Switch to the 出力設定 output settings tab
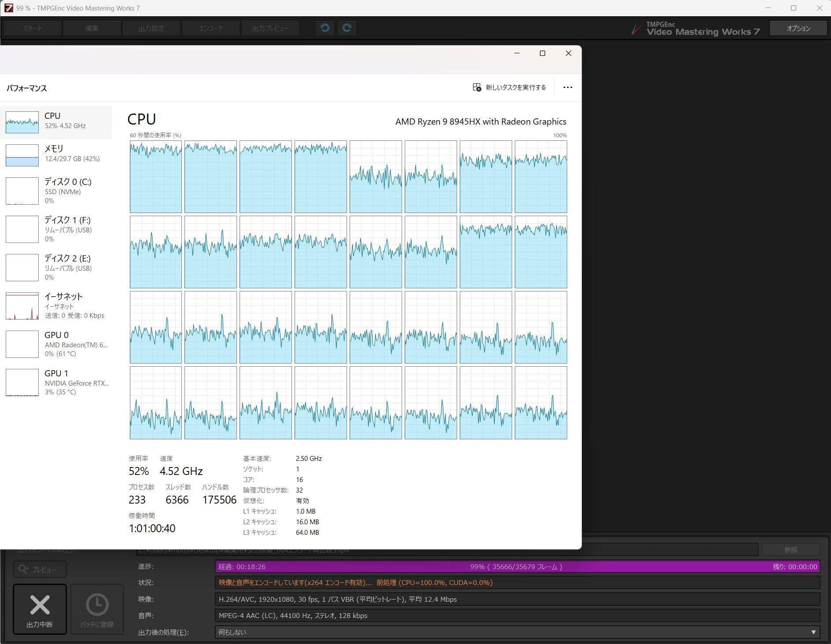 tap(151, 28)
